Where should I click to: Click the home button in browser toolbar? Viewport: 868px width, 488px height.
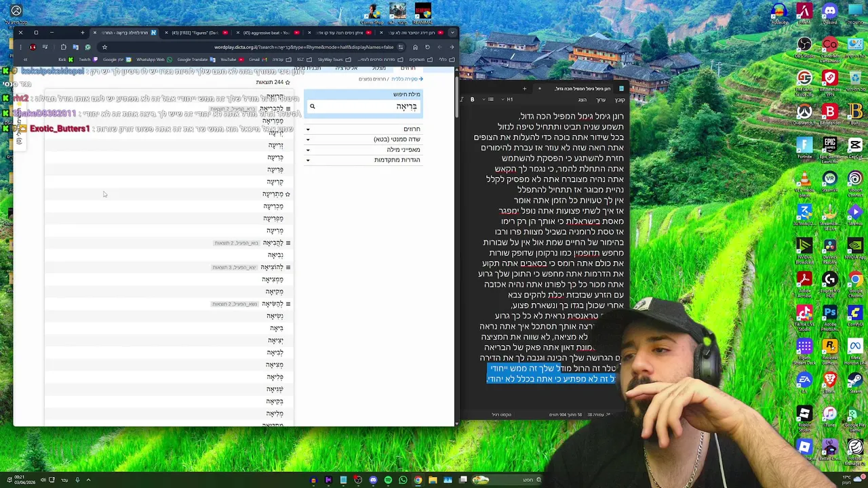tap(415, 47)
